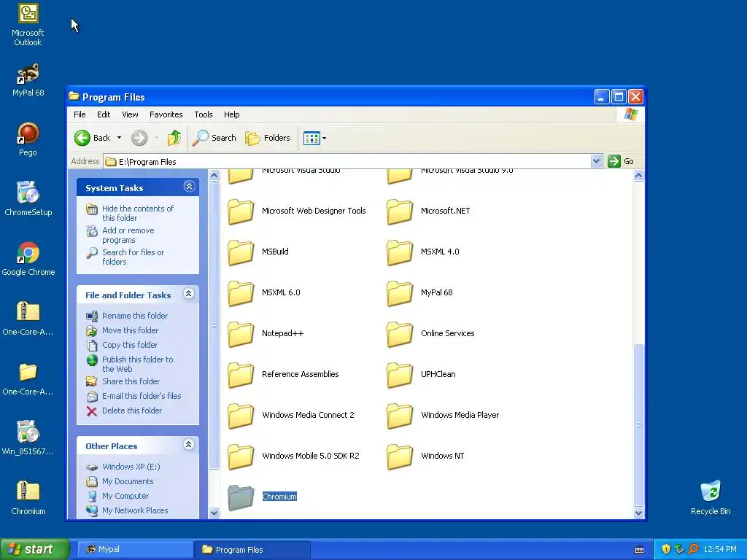Select the MSXML 6.0 folder icon
This screenshot has width=747, height=560.
[x=241, y=293]
